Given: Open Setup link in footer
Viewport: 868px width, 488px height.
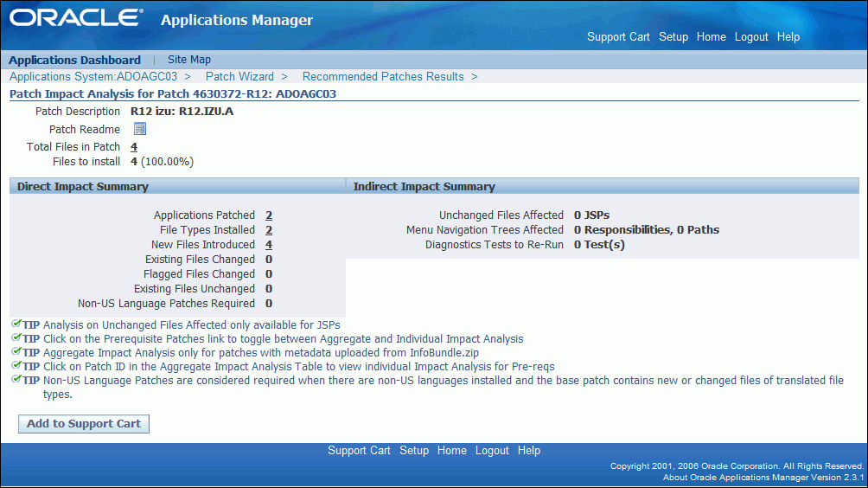Looking at the screenshot, I should 414,450.
